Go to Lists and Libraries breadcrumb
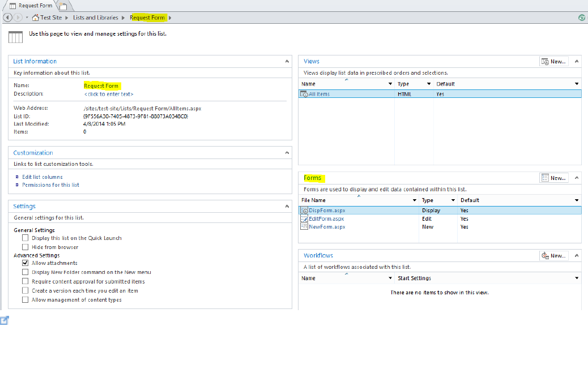This screenshot has height=386, width=588. click(96, 18)
